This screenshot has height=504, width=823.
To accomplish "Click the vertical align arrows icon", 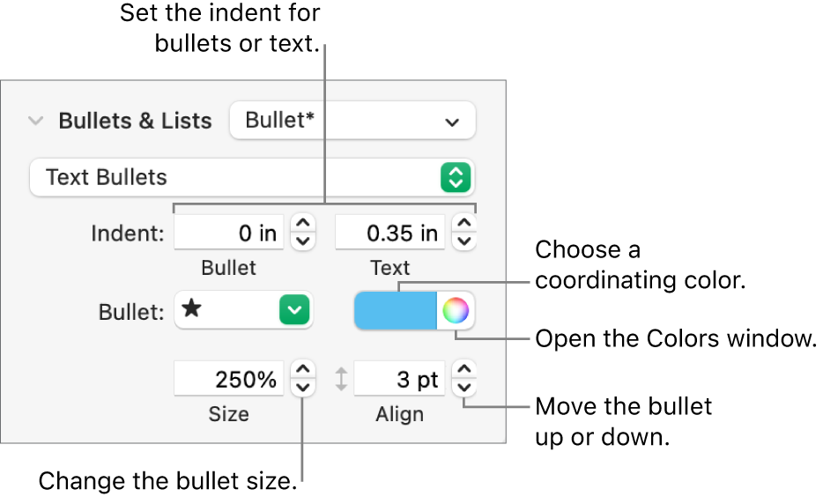I will pos(342,380).
